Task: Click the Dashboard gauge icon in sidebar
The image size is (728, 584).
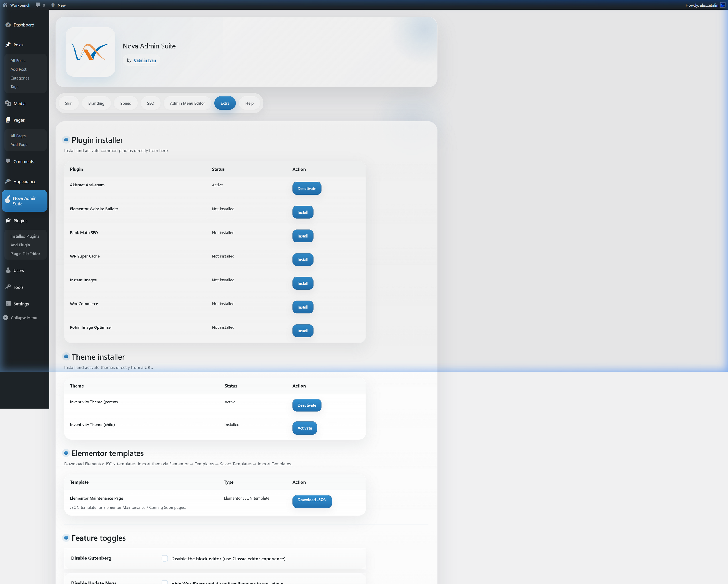Action: coord(8,25)
